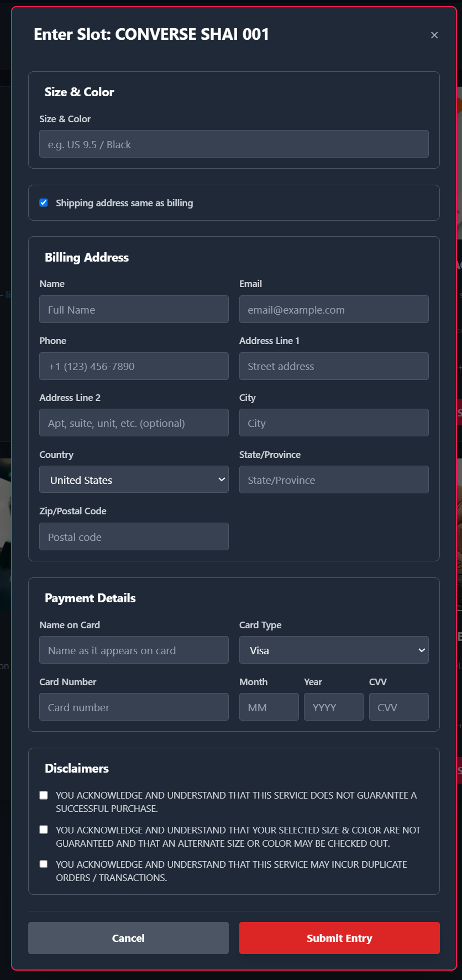Click the Phone number field
462x980 pixels.
coord(134,366)
